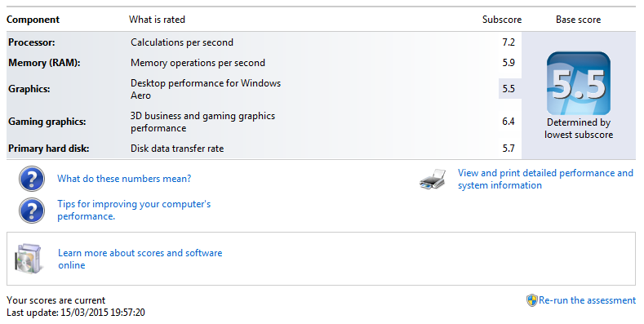Click the software box icon
644x324 pixels.
[29, 259]
